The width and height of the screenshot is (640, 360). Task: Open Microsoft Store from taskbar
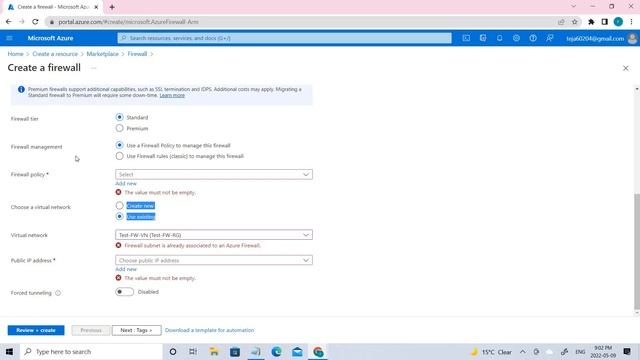pyautogui.click(x=235, y=351)
